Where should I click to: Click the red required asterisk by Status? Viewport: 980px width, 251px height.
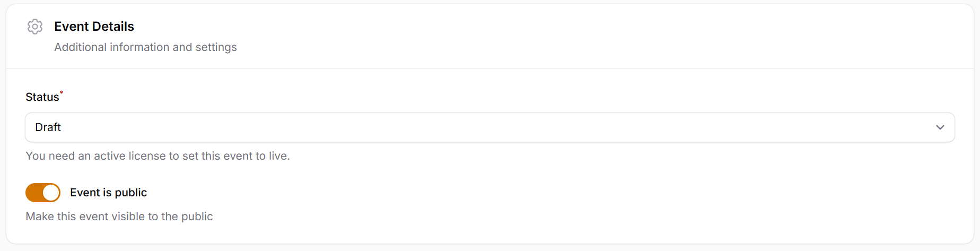click(x=62, y=93)
